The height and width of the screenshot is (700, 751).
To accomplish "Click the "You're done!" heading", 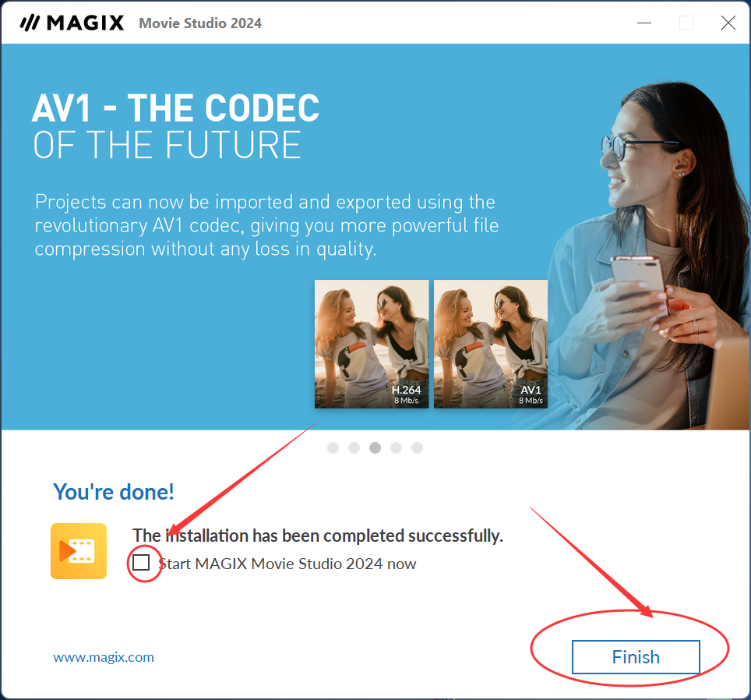I will (x=114, y=492).
